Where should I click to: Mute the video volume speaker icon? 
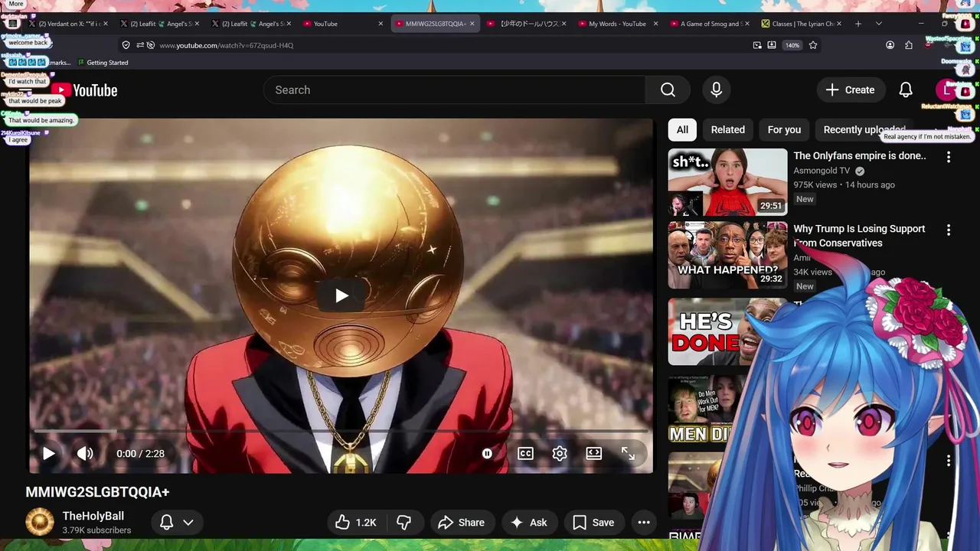(85, 454)
